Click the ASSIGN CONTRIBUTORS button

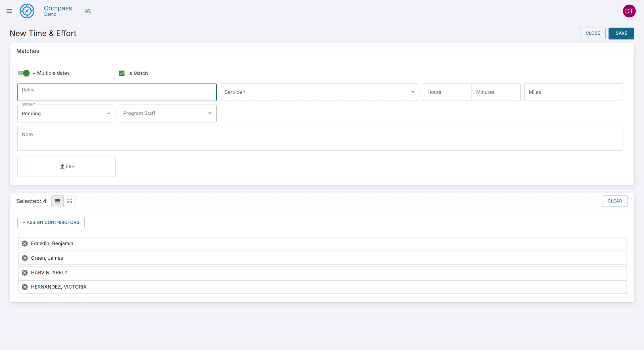pos(51,222)
